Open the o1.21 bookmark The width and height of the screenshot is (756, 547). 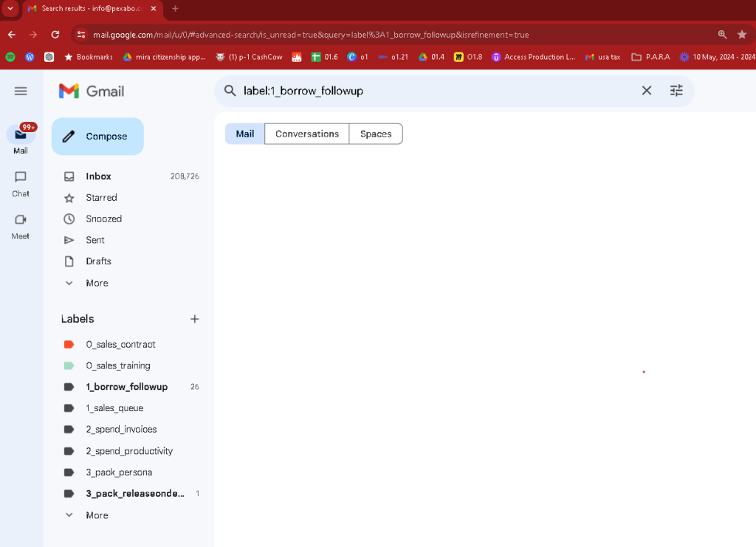pos(393,57)
